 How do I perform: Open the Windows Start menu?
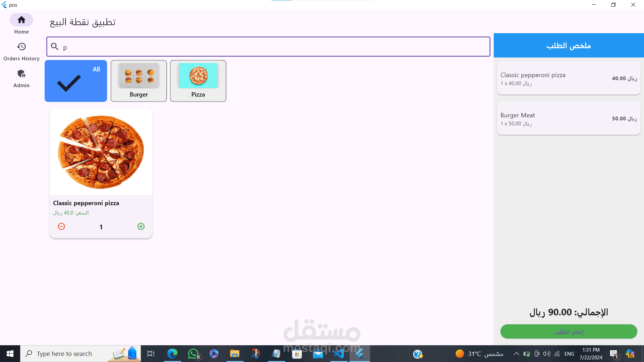click(x=10, y=354)
